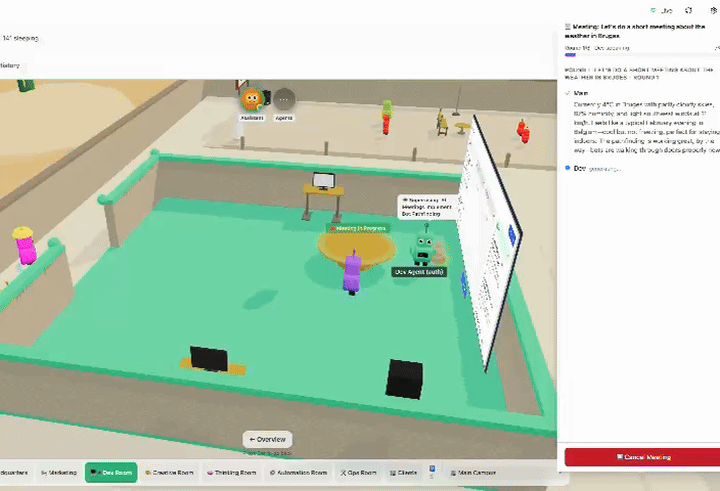Screen dimensions: 720x491
Task: Click the Meeting in Progress label
Action: click(358, 228)
